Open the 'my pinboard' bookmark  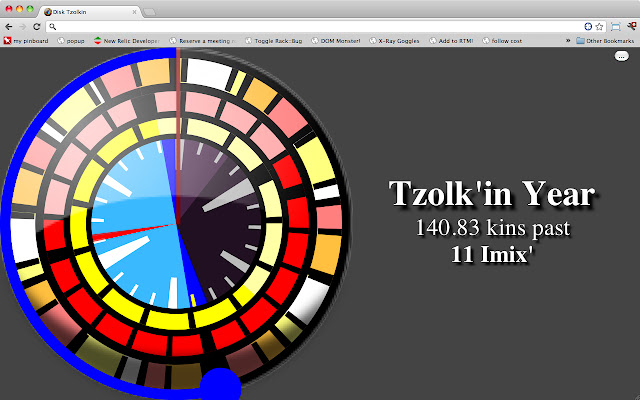26,41
